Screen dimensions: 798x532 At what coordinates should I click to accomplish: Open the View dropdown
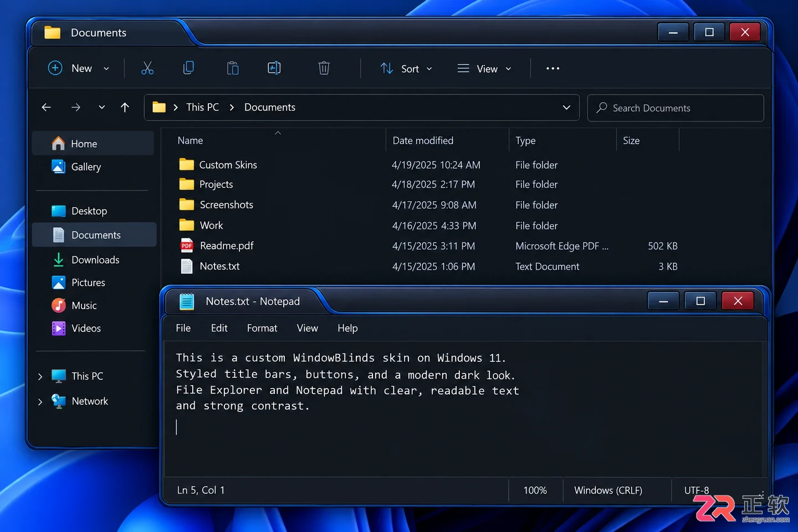(484, 69)
